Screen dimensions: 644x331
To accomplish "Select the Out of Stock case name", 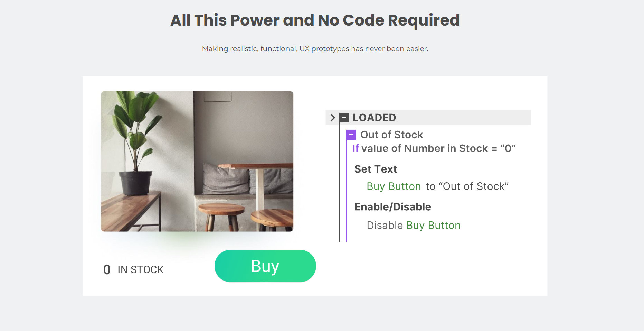I will (391, 135).
